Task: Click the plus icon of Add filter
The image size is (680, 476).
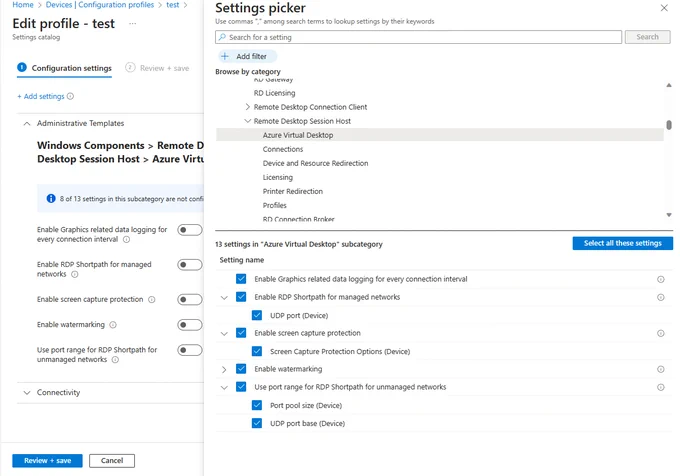Action: tap(225, 56)
